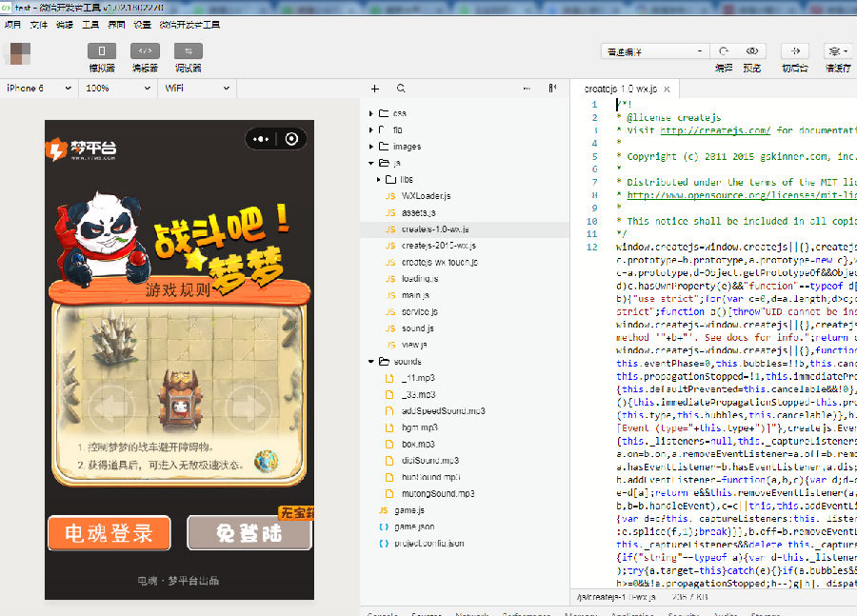The width and height of the screenshot is (857, 616).
Task: Toggle the simulator panel button
Action: click(x=102, y=50)
